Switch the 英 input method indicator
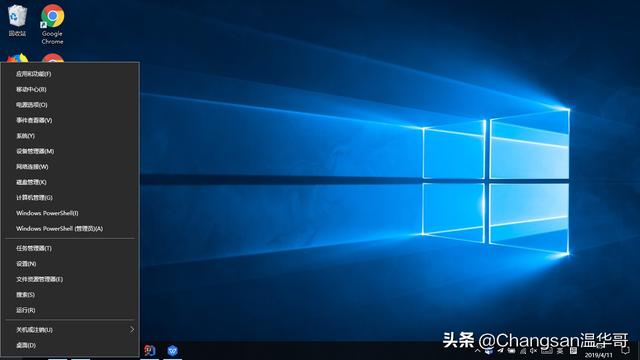The width and height of the screenshot is (640, 360). pos(560,351)
